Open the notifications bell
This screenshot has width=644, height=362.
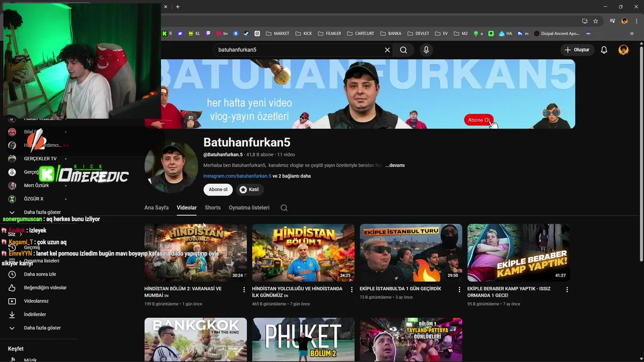click(x=604, y=50)
